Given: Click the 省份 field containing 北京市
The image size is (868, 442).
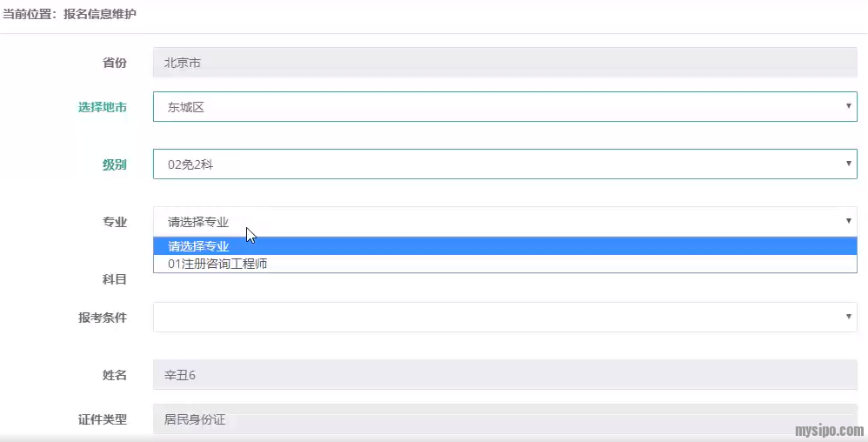Looking at the screenshot, I should 504,63.
